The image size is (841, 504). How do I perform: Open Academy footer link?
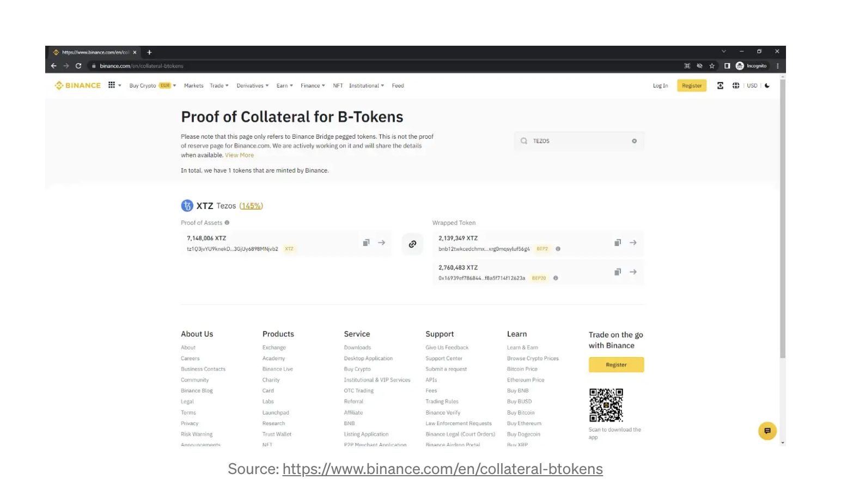click(x=273, y=358)
